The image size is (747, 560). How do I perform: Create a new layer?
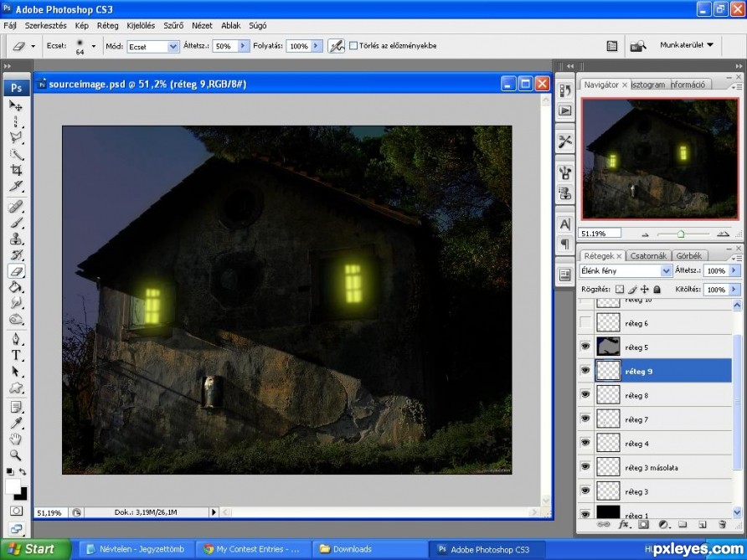(703, 525)
